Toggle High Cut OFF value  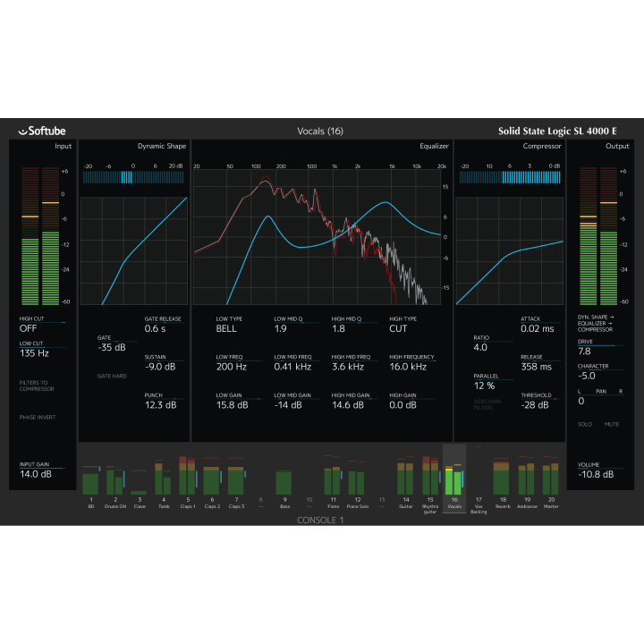42,325
